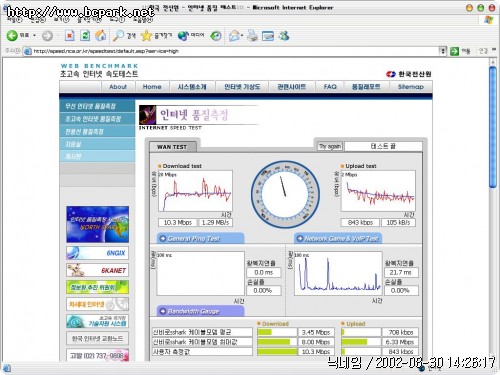Click the Windows flag logo throbber

(x=489, y=20)
